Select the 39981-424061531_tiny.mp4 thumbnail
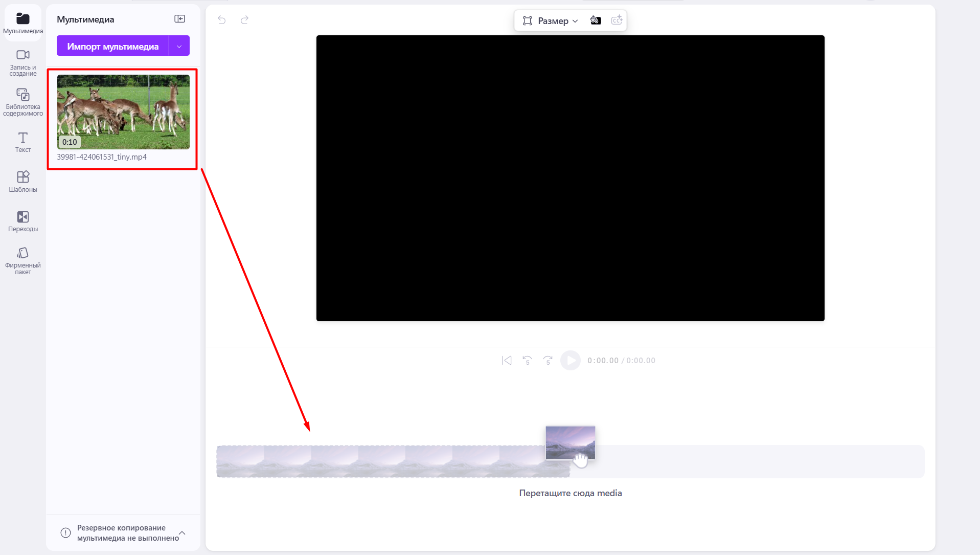 (x=123, y=112)
